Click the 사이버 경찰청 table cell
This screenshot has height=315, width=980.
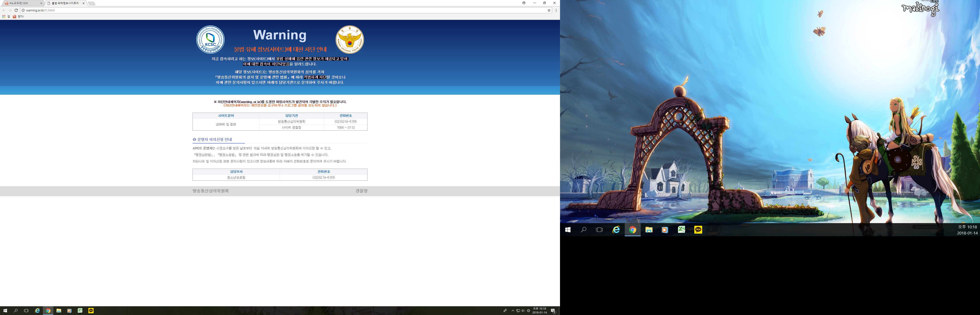291,128
